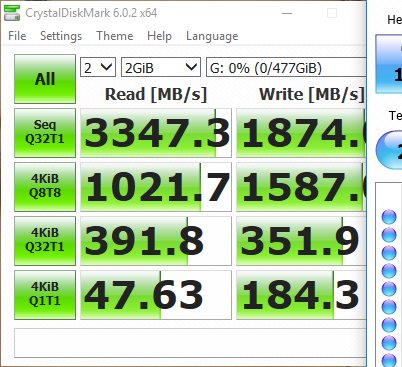Screen dimensions: 402x367
Task: Click the empty comment field below the results
Action: click(190, 343)
